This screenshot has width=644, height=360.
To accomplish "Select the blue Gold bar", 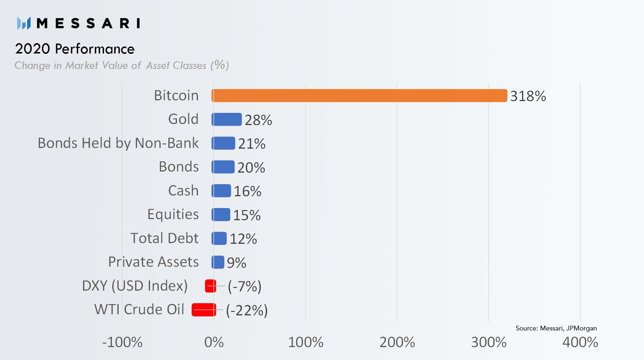I will 226,120.
